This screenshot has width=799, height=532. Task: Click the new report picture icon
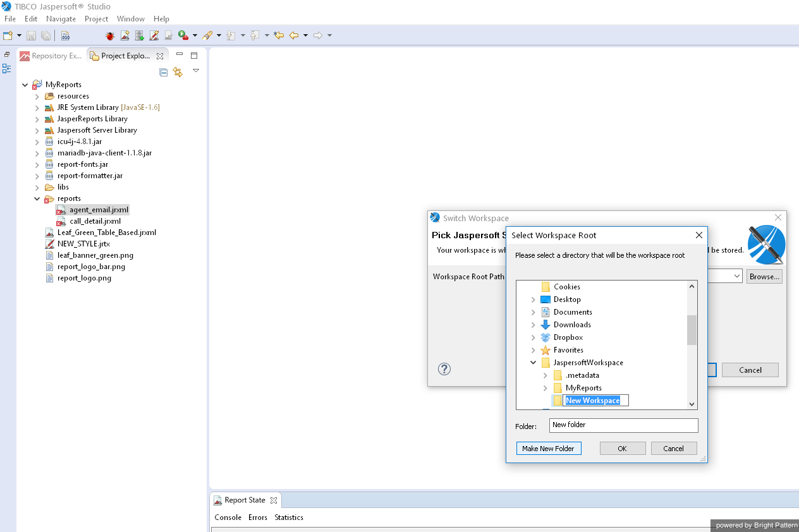125,35
